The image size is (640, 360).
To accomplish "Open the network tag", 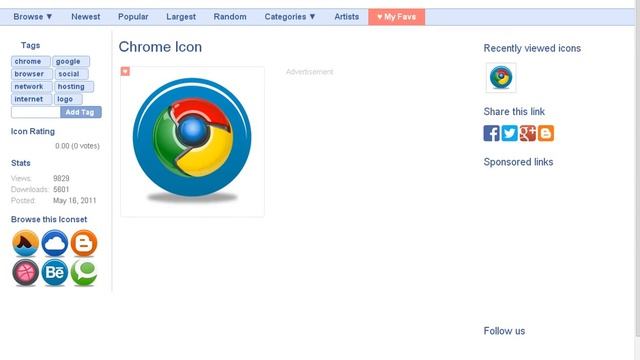I will coord(31,87).
